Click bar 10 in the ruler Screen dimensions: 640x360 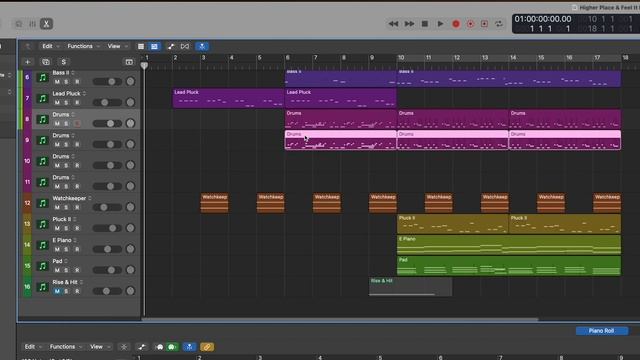point(401,58)
